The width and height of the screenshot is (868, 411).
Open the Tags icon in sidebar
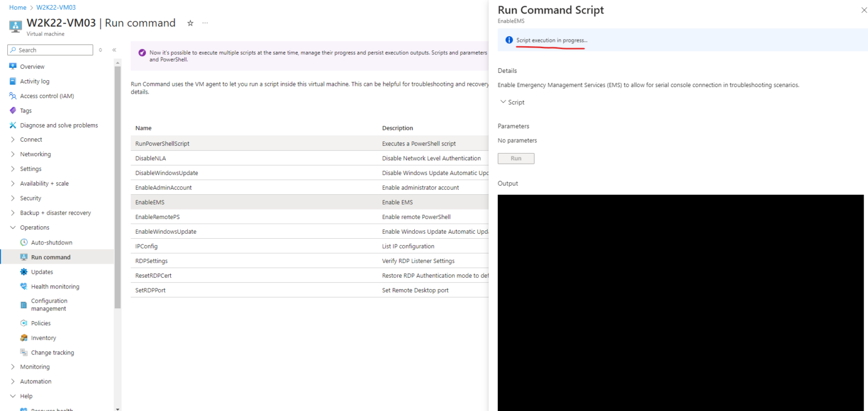point(14,110)
